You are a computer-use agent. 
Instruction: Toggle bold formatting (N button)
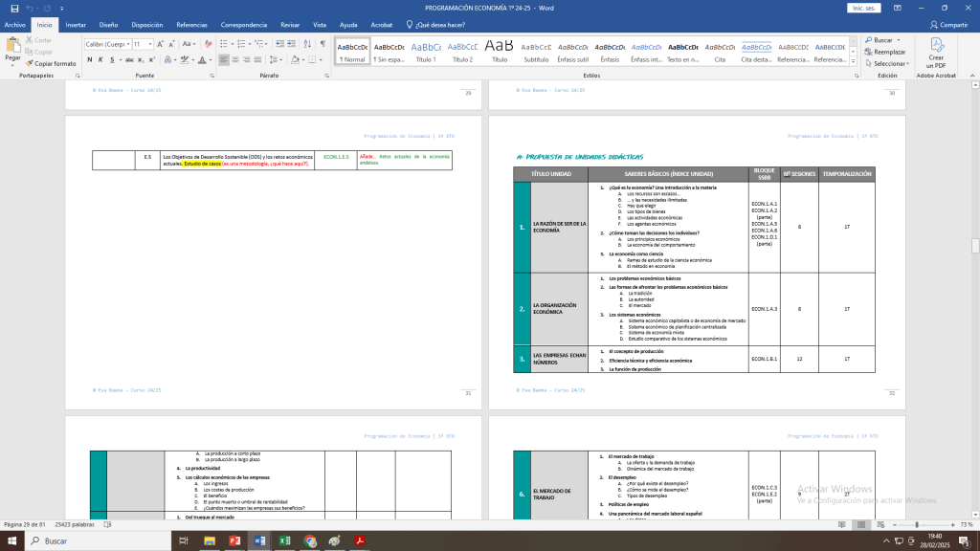tap(89, 59)
